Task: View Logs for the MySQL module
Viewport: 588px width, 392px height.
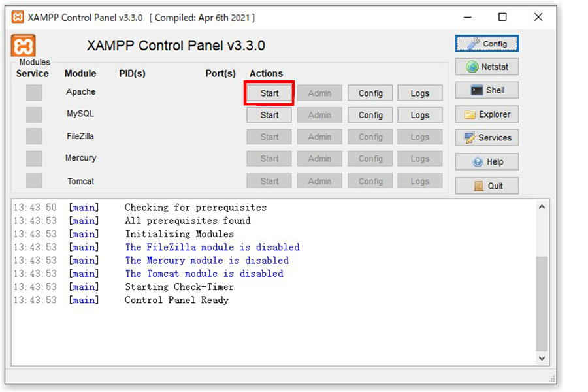Action: tap(419, 115)
